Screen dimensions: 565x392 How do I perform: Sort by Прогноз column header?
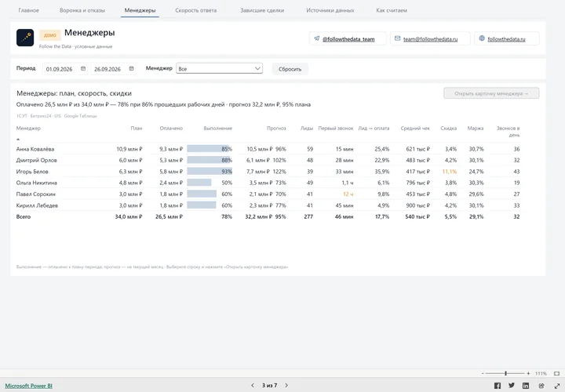[276, 128]
